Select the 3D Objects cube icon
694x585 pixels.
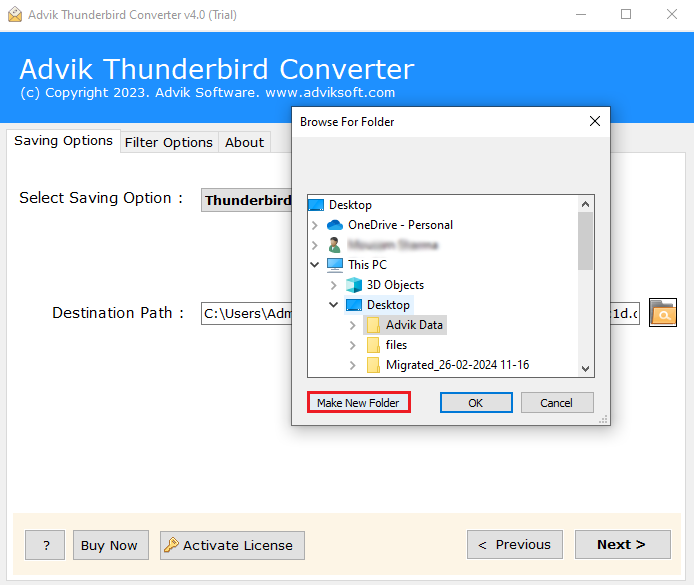click(354, 285)
